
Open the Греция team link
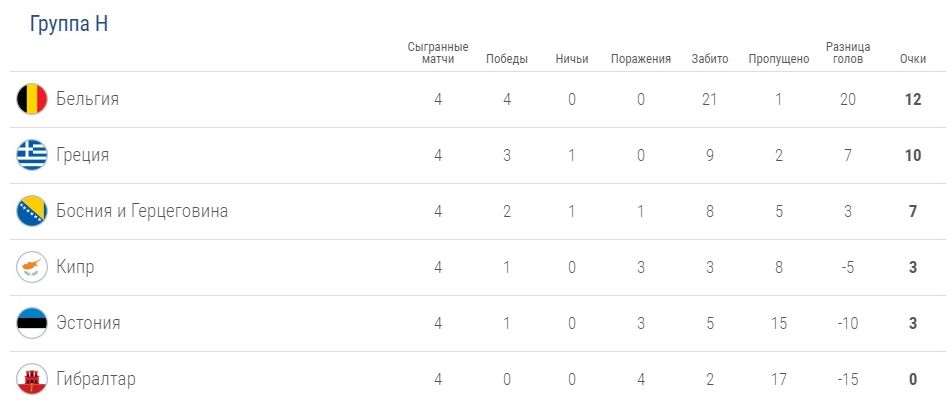83,155
